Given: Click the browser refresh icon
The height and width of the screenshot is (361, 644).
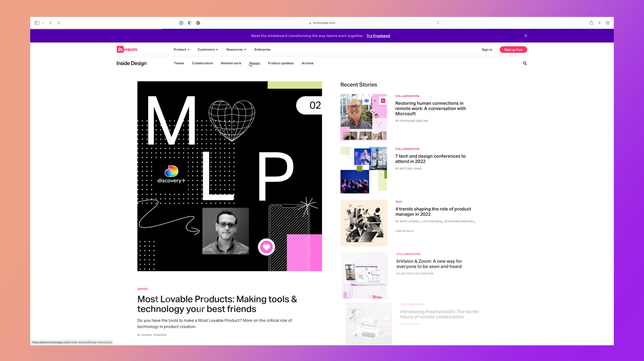Looking at the screenshot, I should [x=438, y=23].
